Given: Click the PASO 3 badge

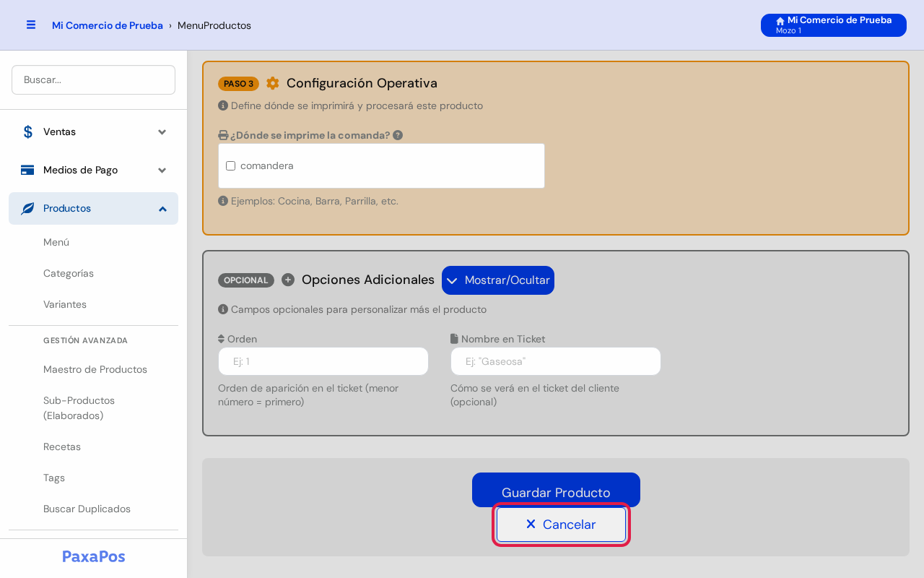Looking at the screenshot, I should (238, 84).
